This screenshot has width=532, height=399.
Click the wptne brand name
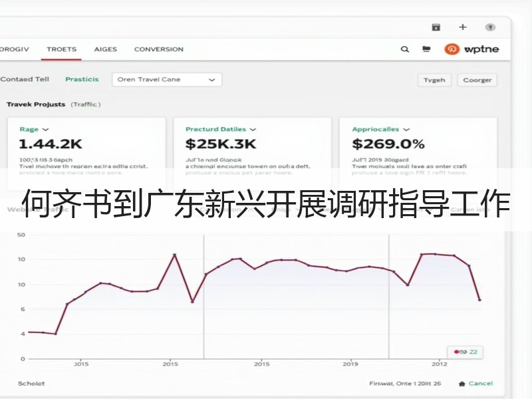point(481,49)
